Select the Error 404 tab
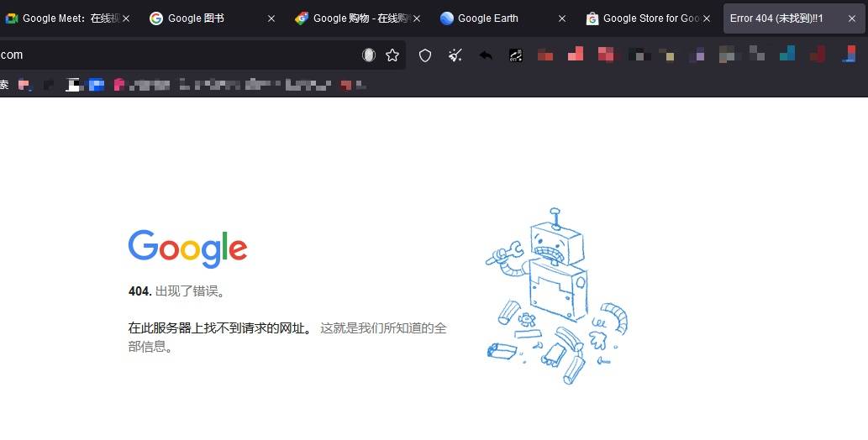 point(794,18)
